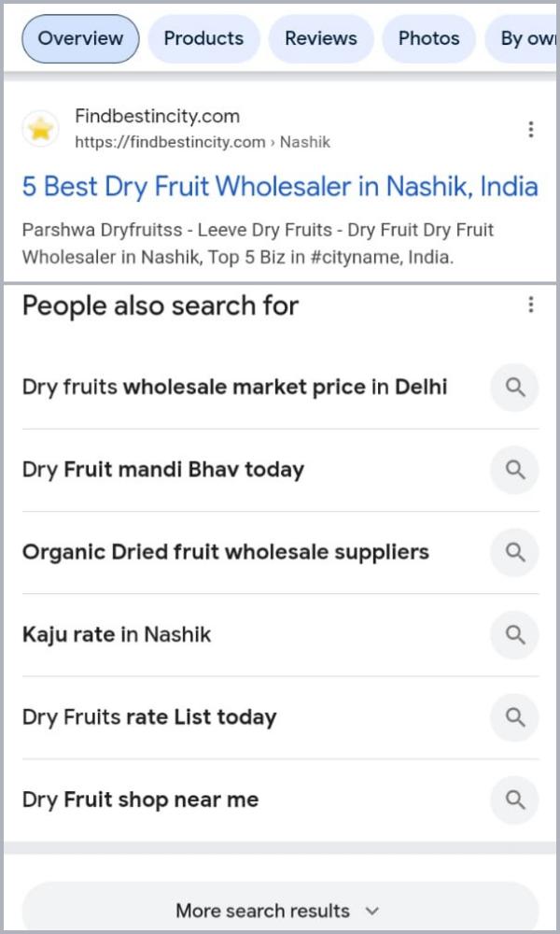The height and width of the screenshot is (934, 560).
Task: Tap the search icon beside Delhi price query
Action: point(514,387)
